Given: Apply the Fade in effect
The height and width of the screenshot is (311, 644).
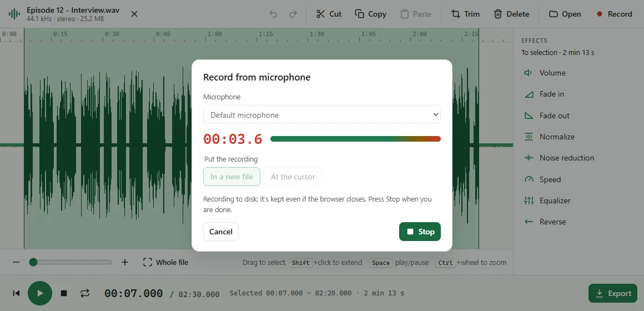Looking at the screenshot, I should (x=578, y=94).
